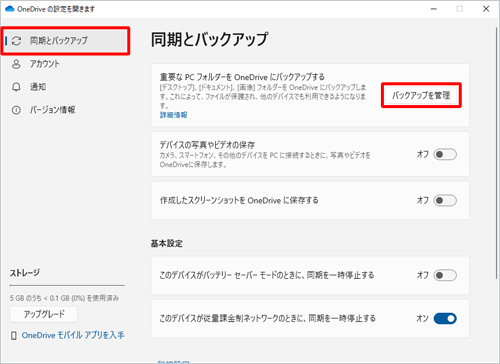Screen dimensions: 500x364
Task: Click the account person icon
Action: click(x=16, y=64)
